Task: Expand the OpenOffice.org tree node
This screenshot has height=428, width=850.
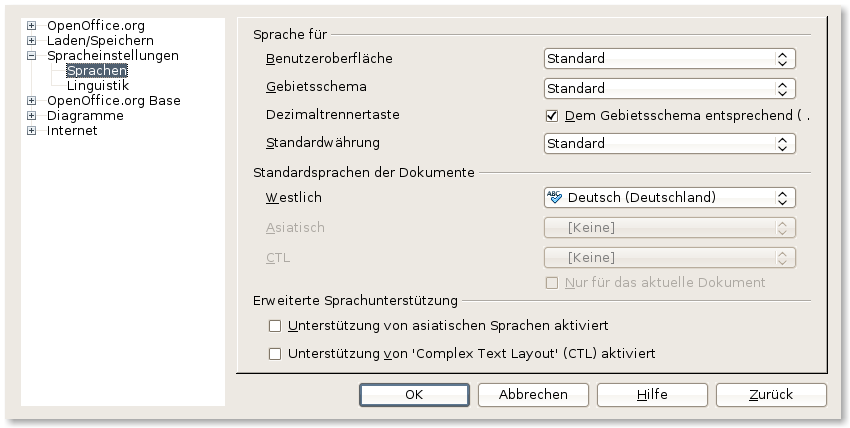Action: point(32,26)
